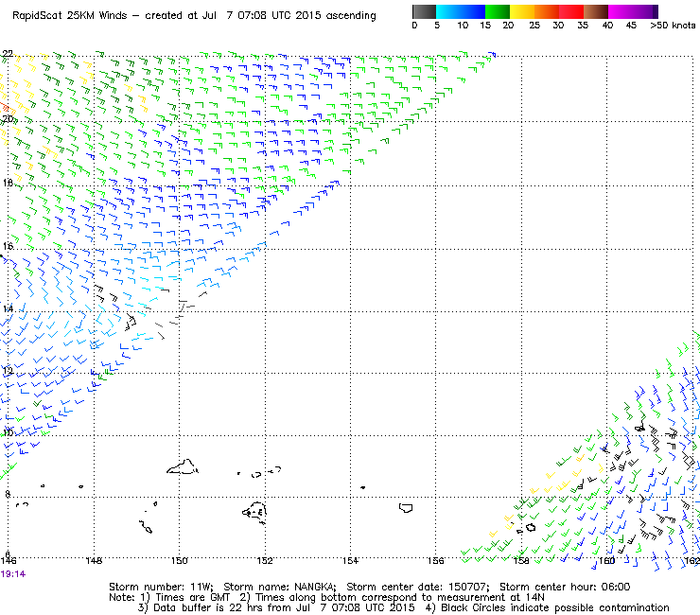Click the longitude label "150" on bottom axis
The image size is (700, 615).
[x=180, y=560]
